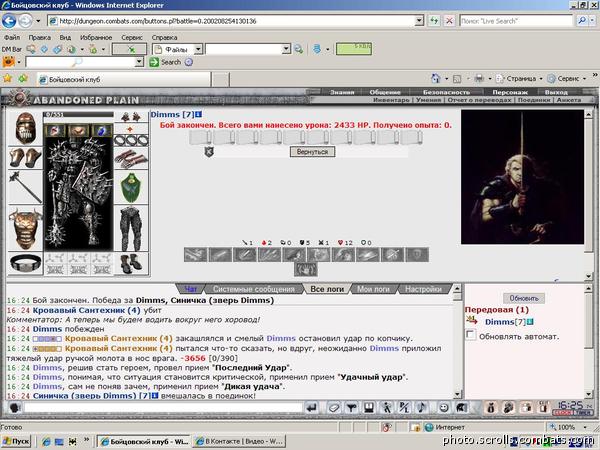The height and width of the screenshot is (450, 600).
Task: Click the knight helmet icon in chat bar
Action: 461,408
